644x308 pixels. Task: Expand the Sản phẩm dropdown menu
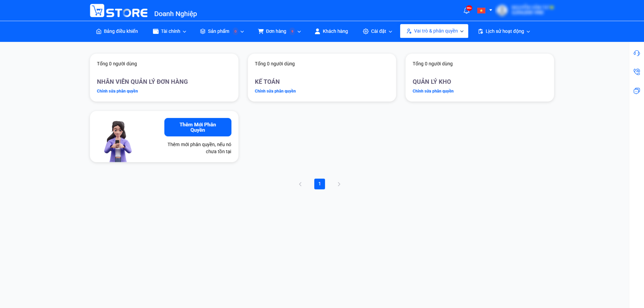(x=222, y=32)
